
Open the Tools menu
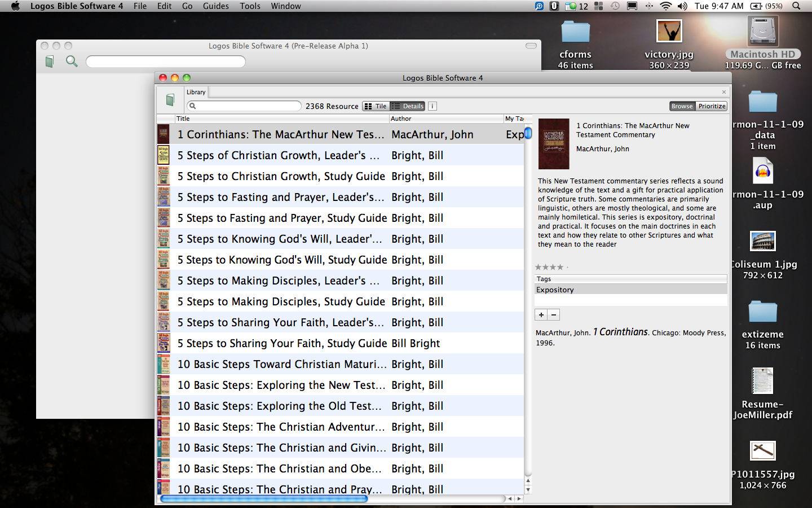pos(250,6)
